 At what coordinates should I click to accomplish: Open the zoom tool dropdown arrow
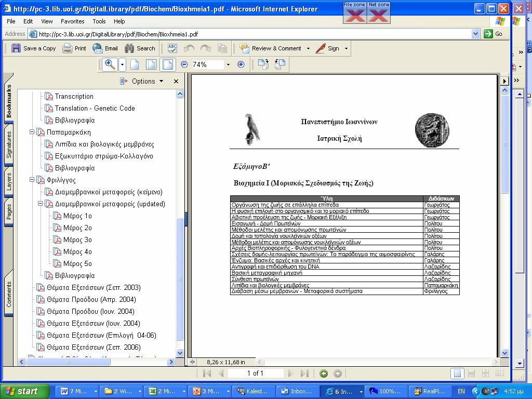122,64
